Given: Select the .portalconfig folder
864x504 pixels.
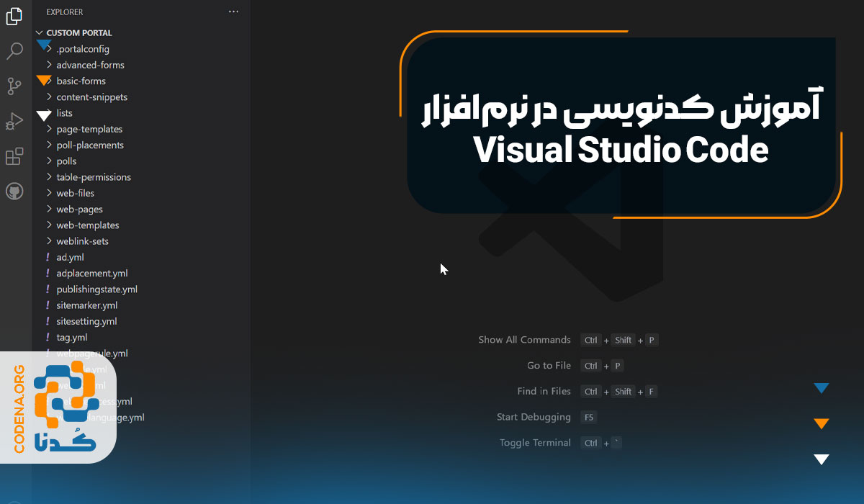Looking at the screenshot, I should (83, 49).
